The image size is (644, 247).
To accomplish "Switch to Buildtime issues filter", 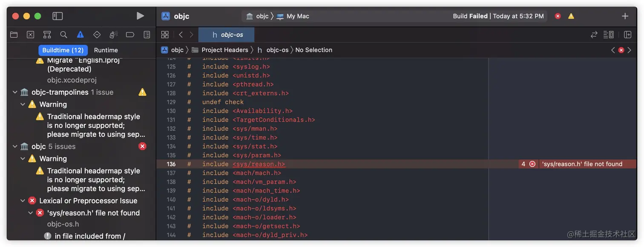I will tap(63, 50).
